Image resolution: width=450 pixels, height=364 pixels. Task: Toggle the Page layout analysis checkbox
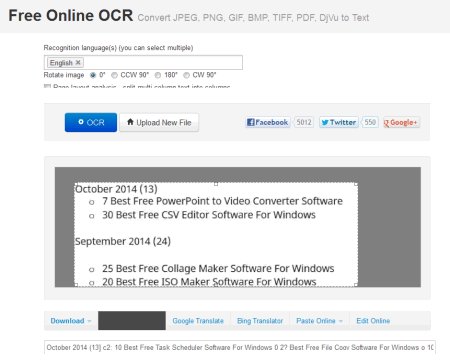(x=47, y=86)
